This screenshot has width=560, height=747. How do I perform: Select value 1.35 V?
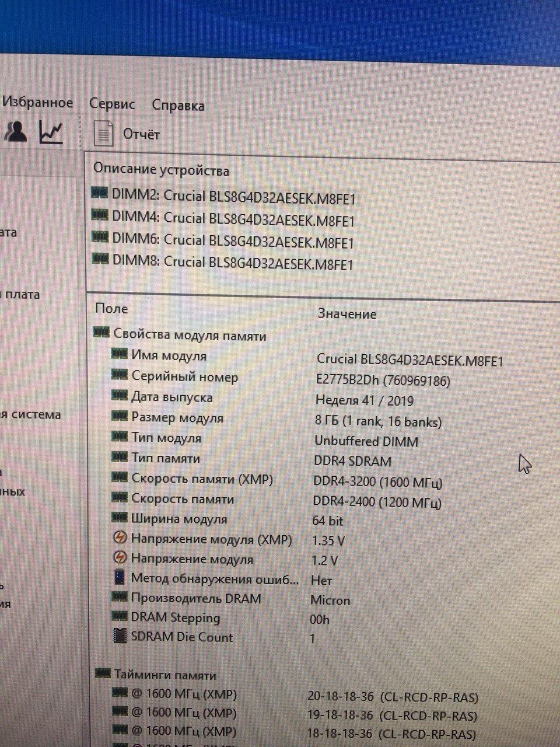pos(328,540)
